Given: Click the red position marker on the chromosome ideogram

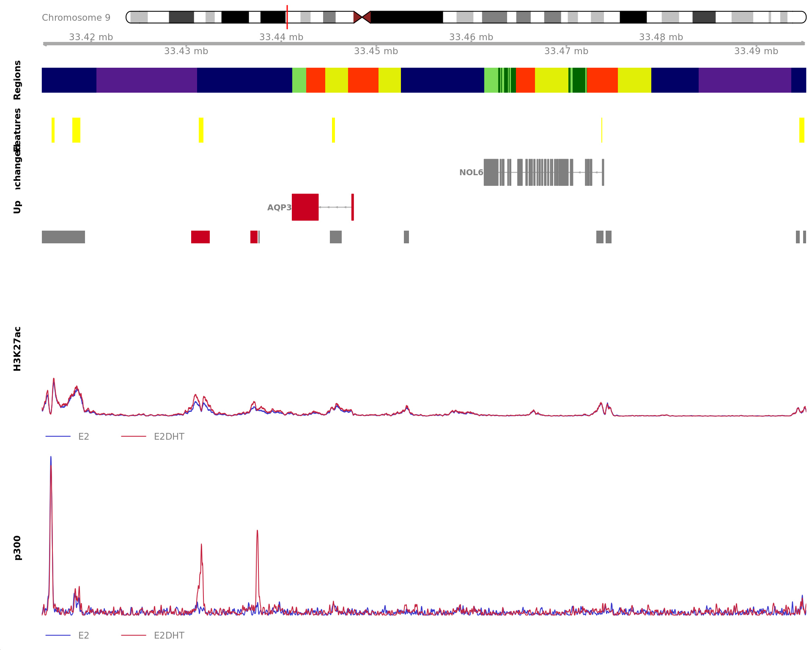Looking at the screenshot, I should (287, 17).
